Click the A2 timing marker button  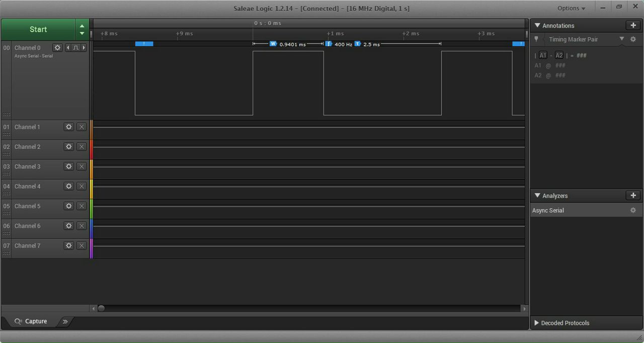[559, 55]
